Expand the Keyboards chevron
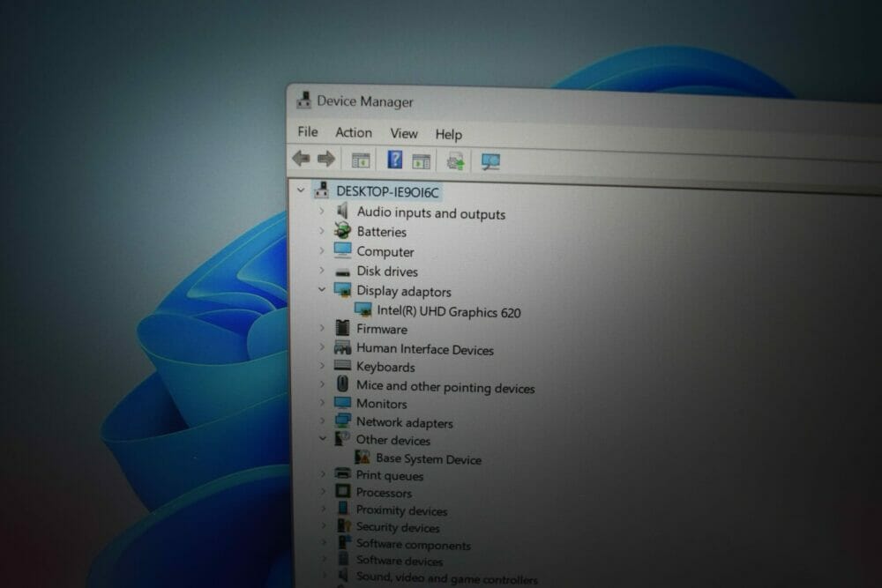Image resolution: width=882 pixels, height=588 pixels. pyautogui.click(x=322, y=365)
